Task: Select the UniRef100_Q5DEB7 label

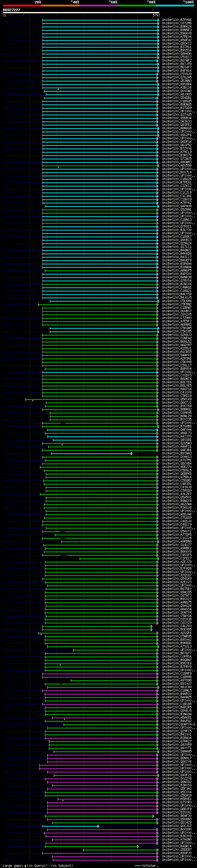Action: (x=177, y=850)
